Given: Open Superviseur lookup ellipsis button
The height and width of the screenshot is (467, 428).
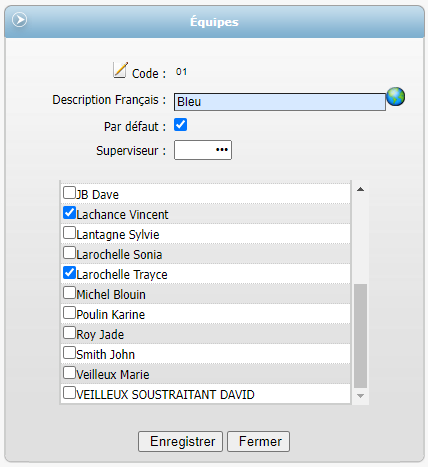Looking at the screenshot, I should 222,150.
